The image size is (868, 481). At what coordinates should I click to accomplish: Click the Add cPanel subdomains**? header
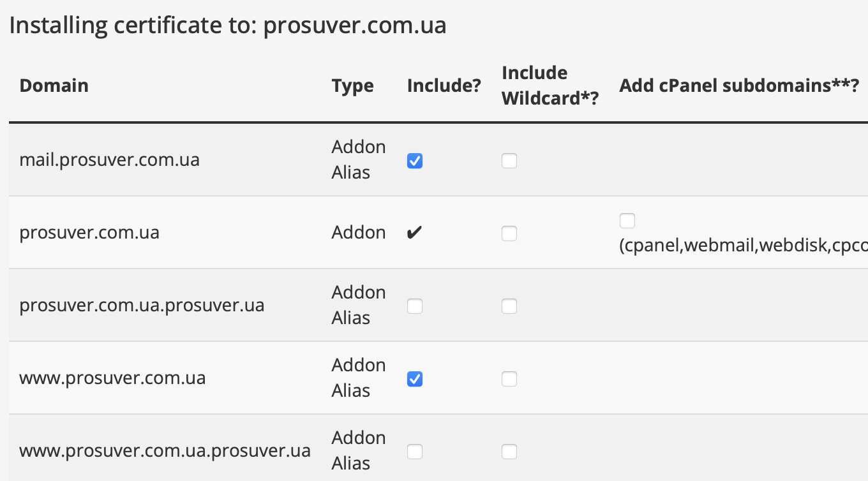[739, 85]
